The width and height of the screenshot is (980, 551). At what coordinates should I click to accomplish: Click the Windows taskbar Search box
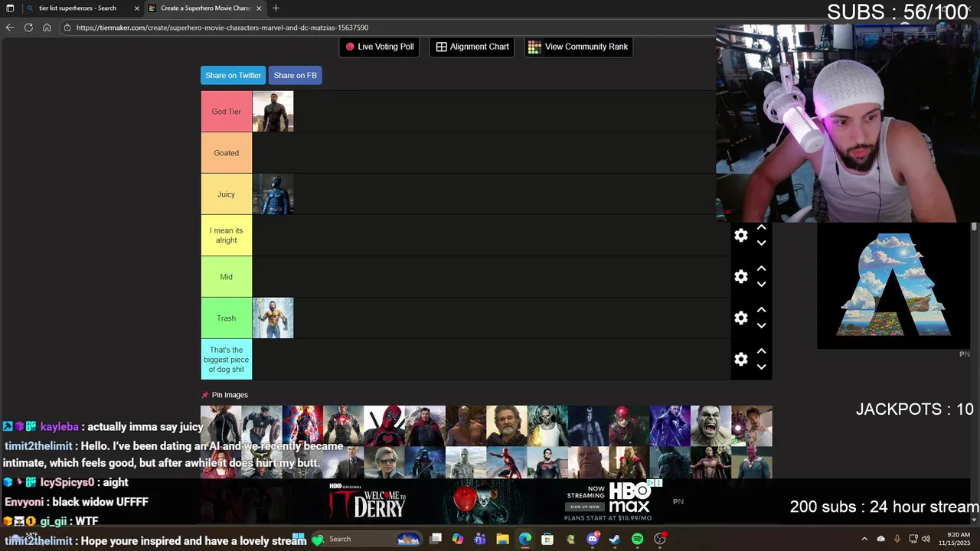366,539
